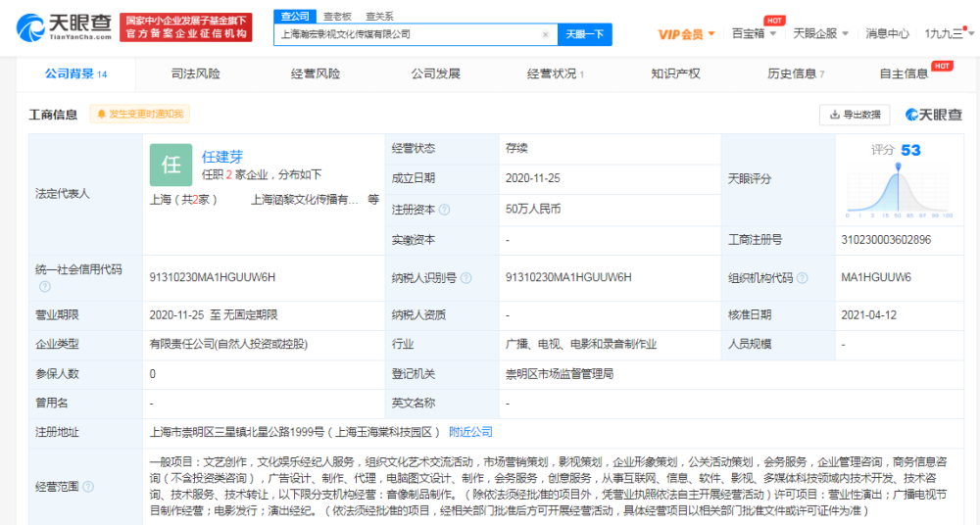Expand the 天眼企服 dropdown
Image resolution: width=980 pixels, height=525 pixels.
point(820,33)
